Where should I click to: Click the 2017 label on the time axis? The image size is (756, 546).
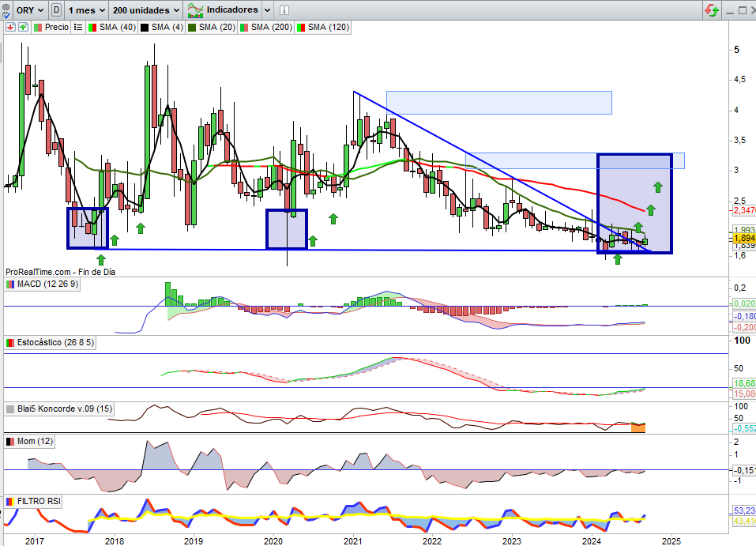click(35, 541)
